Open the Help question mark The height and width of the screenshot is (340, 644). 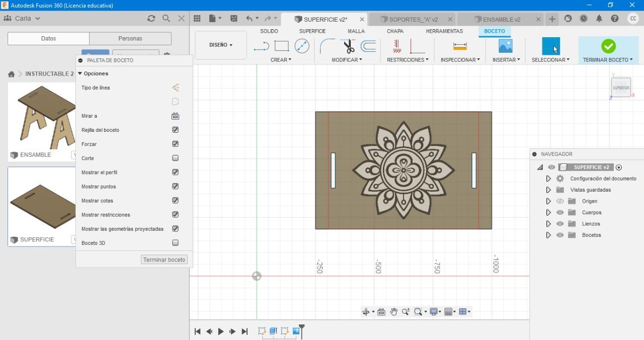(615, 19)
